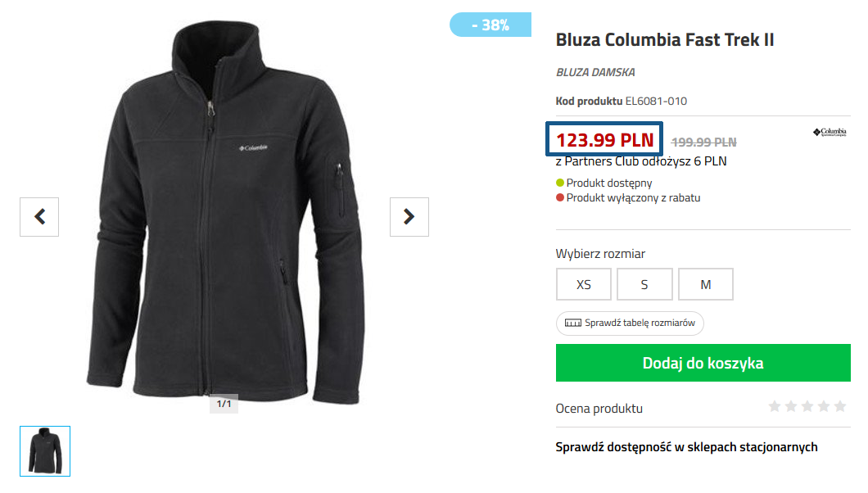Image resolution: width=868 pixels, height=493 pixels.
Task: Add product to cart
Action: coord(703,363)
